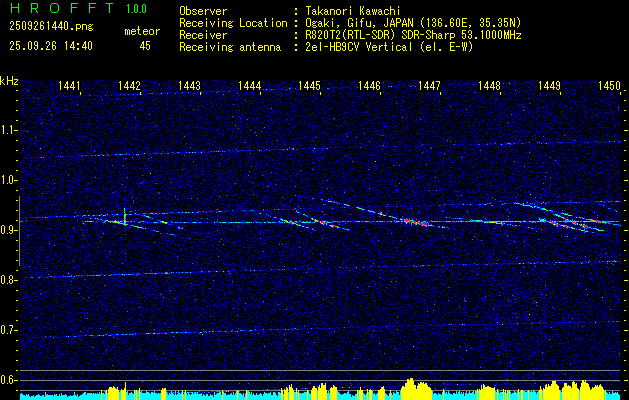The height and width of the screenshot is (400, 629).
Task: Click the 0.8 frequency axis label
Action: pyautogui.click(x=9, y=280)
